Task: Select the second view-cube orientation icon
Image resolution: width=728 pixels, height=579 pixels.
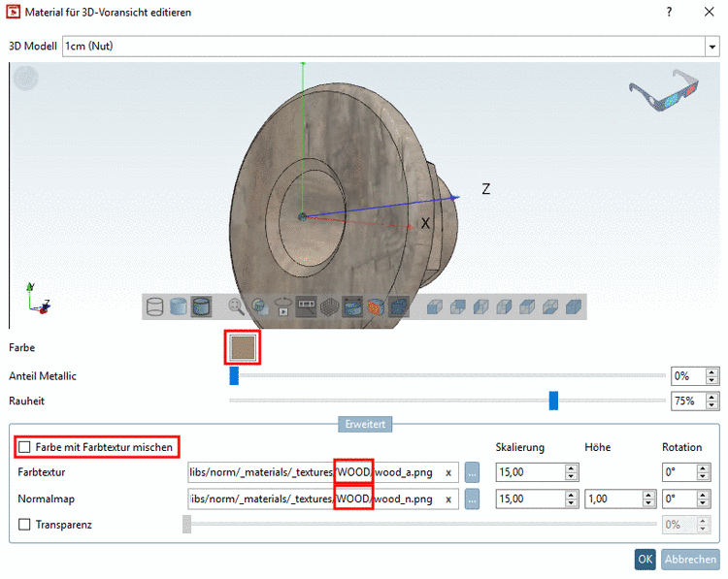Action: [x=458, y=307]
